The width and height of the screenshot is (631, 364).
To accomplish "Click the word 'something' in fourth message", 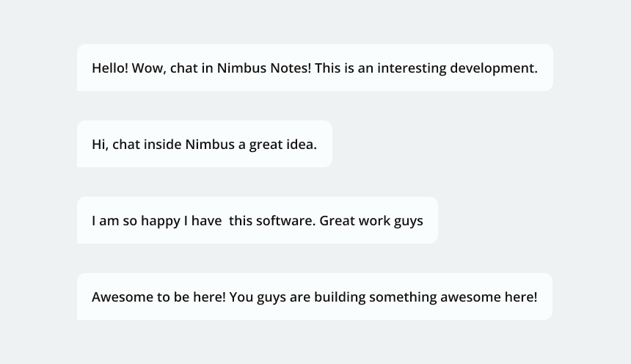I will tap(403, 297).
